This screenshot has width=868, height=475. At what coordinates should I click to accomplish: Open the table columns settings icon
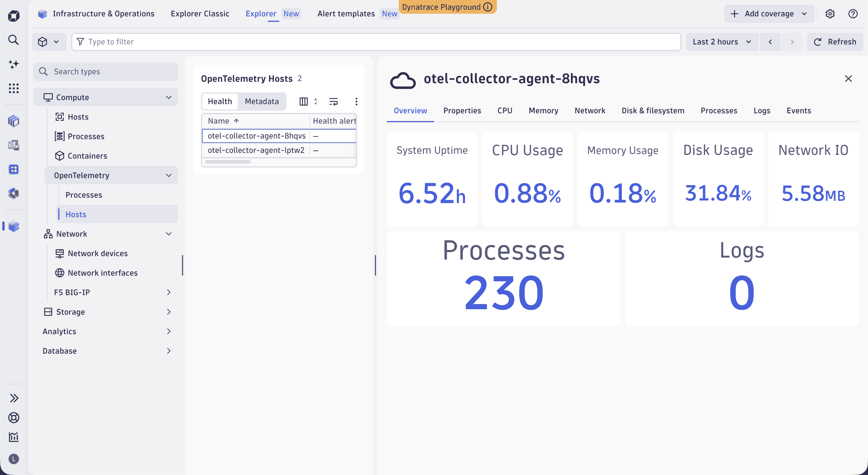click(x=304, y=101)
